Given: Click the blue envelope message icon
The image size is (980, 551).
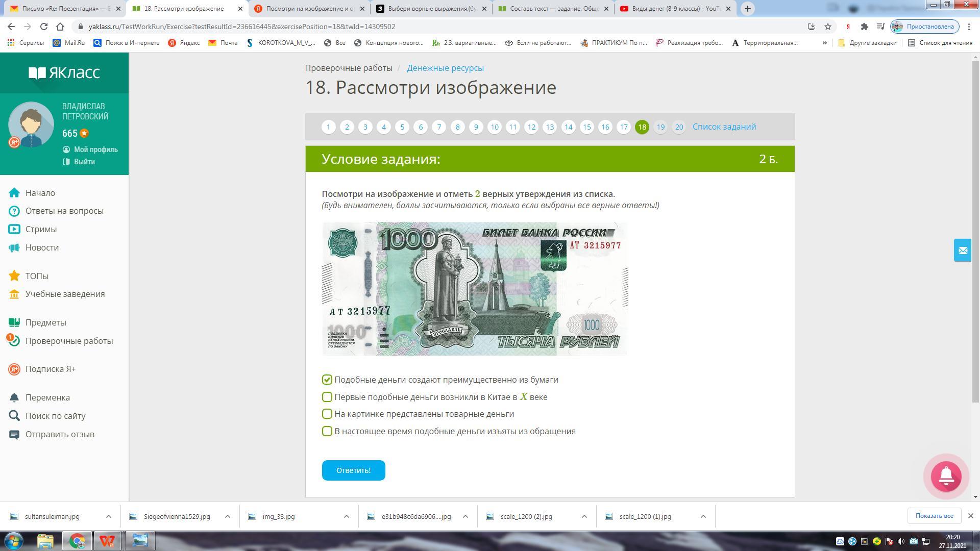Looking at the screenshot, I should (x=963, y=250).
